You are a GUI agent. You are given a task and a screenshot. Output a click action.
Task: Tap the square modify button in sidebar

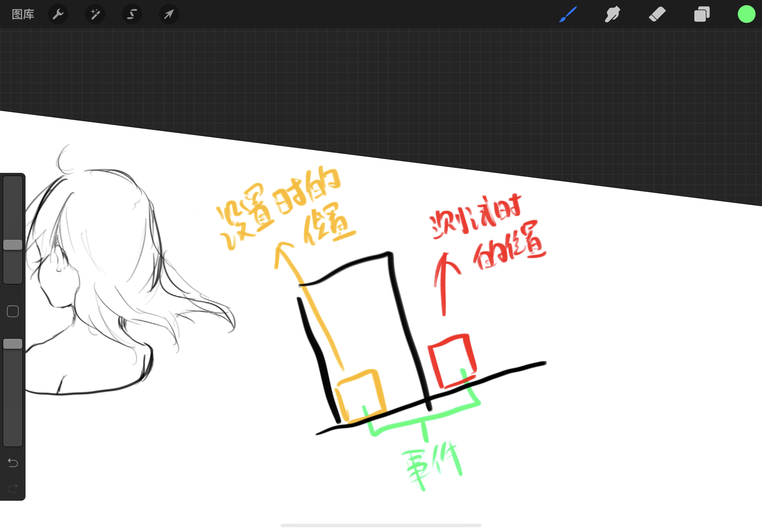pyautogui.click(x=13, y=311)
